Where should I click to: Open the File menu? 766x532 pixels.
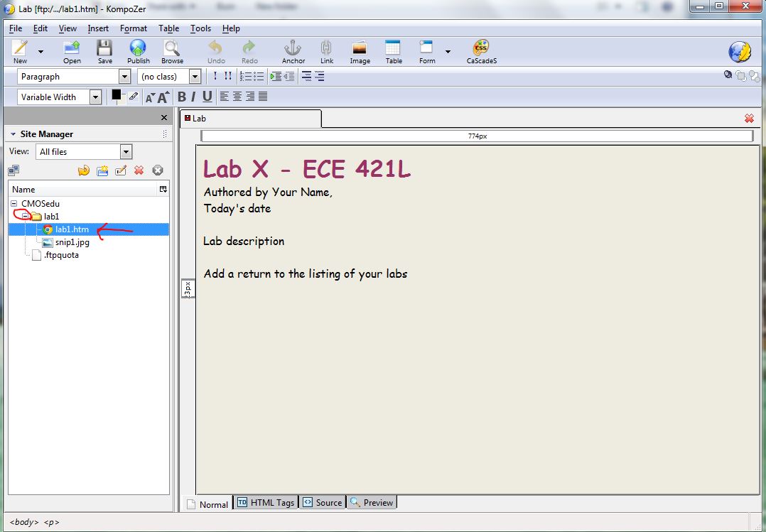15,28
